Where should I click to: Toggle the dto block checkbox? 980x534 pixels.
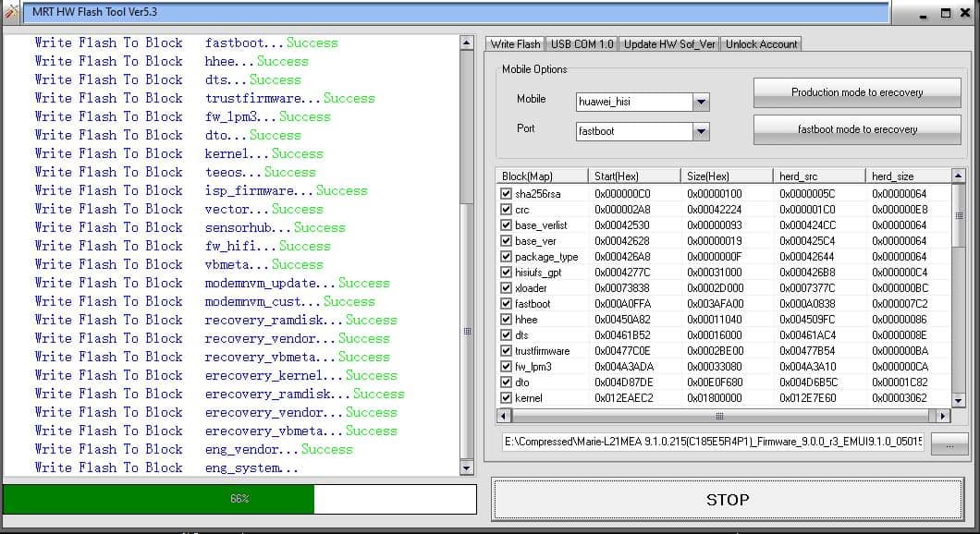click(x=507, y=382)
